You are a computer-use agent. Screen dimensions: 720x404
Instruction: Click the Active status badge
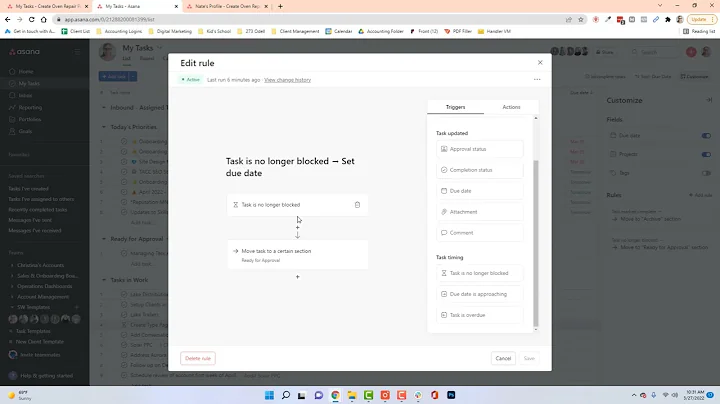[191, 80]
